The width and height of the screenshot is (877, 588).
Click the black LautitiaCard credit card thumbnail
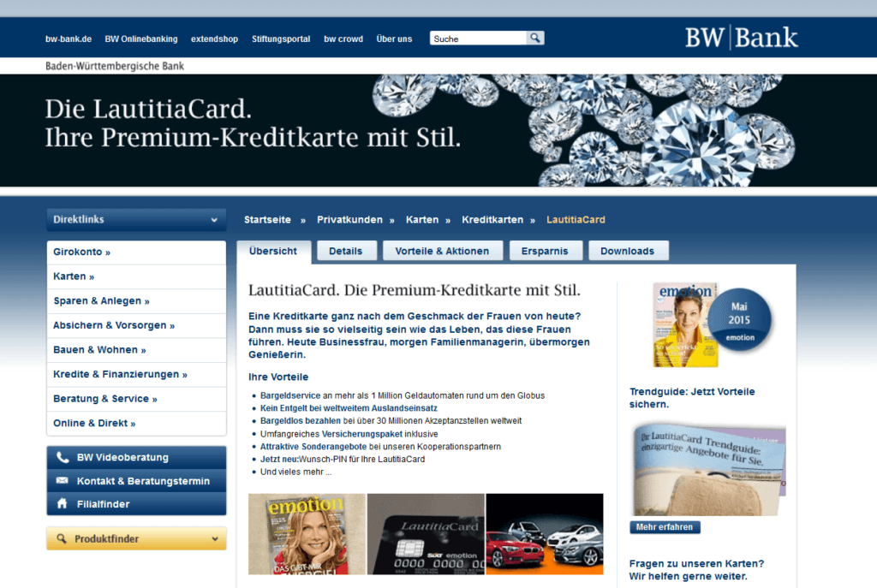[426, 534]
